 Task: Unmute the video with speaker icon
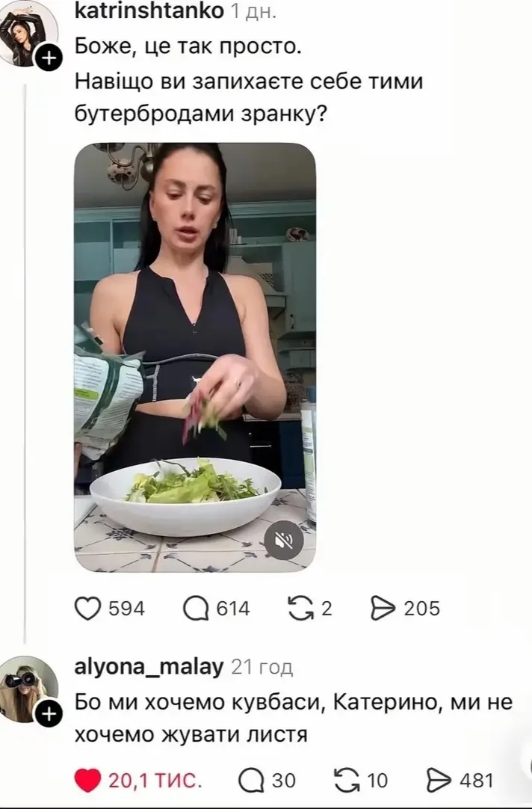pyautogui.click(x=283, y=540)
